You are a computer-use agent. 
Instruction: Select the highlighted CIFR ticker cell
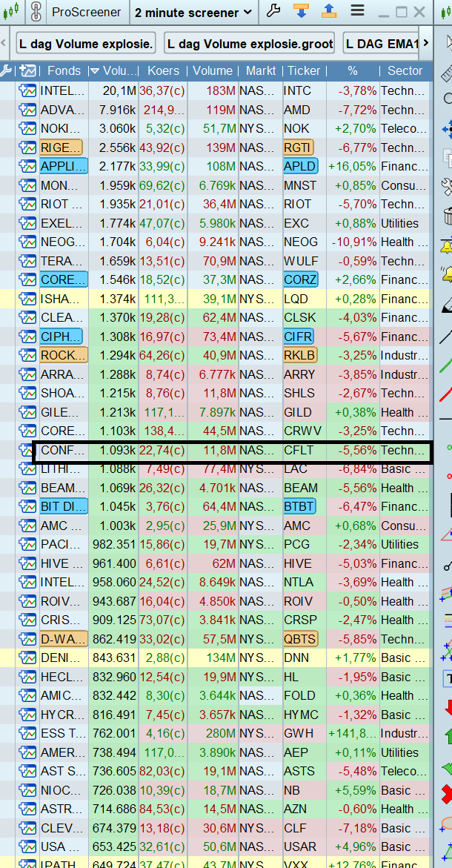tap(298, 337)
